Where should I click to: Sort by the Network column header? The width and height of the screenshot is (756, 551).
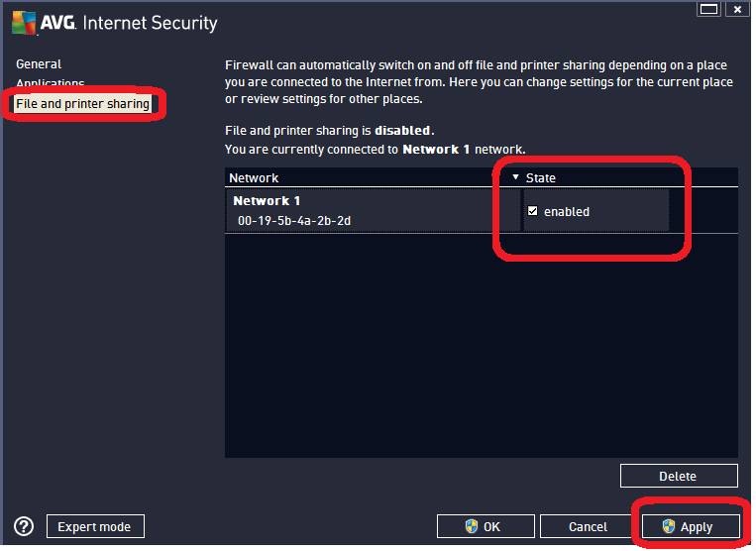pyautogui.click(x=254, y=178)
